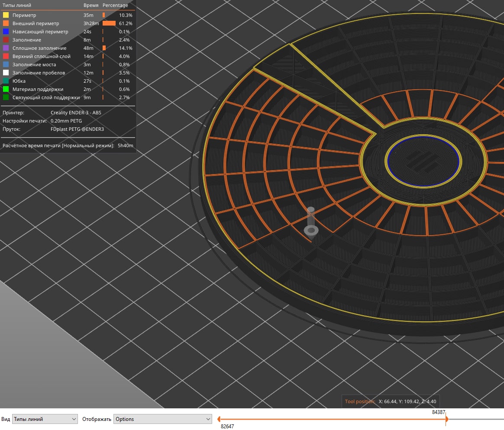Image resolution: width=504 pixels, height=430 pixels.
Task: Click the blue overhang ring at model center
Action: [423, 161]
